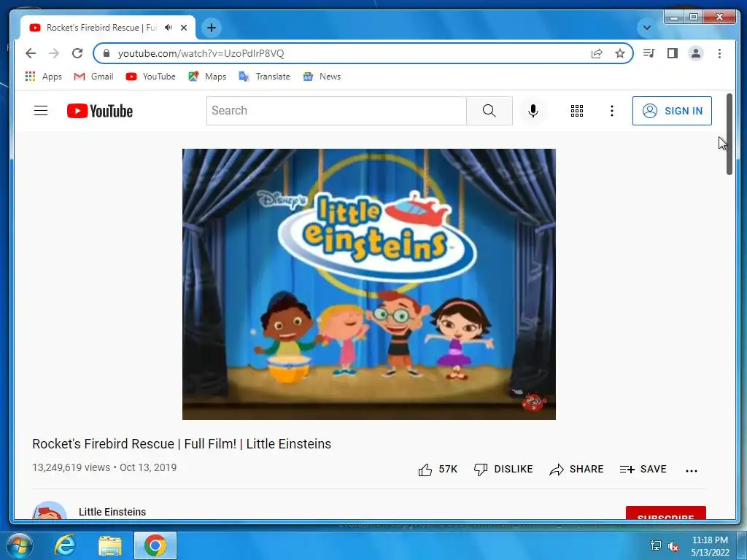The width and height of the screenshot is (747, 560).
Task: View site information via the padlock icon
Action: 107,53
